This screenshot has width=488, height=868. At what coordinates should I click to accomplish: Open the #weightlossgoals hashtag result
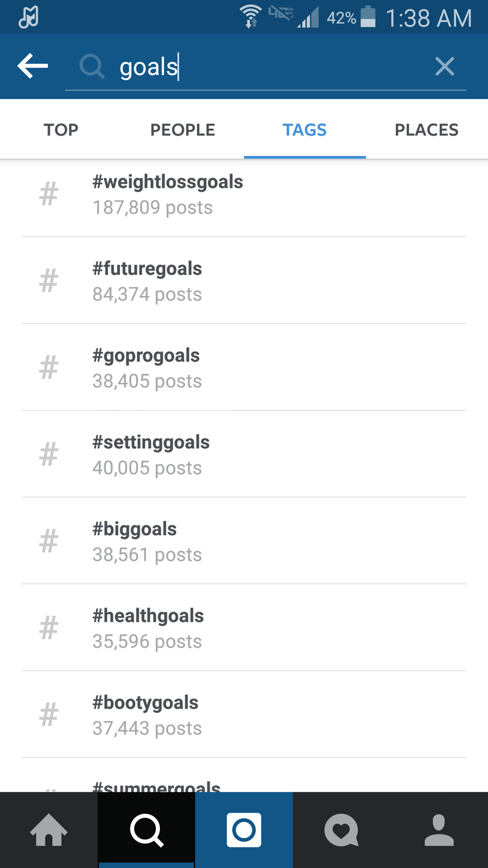(x=168, y=194)
